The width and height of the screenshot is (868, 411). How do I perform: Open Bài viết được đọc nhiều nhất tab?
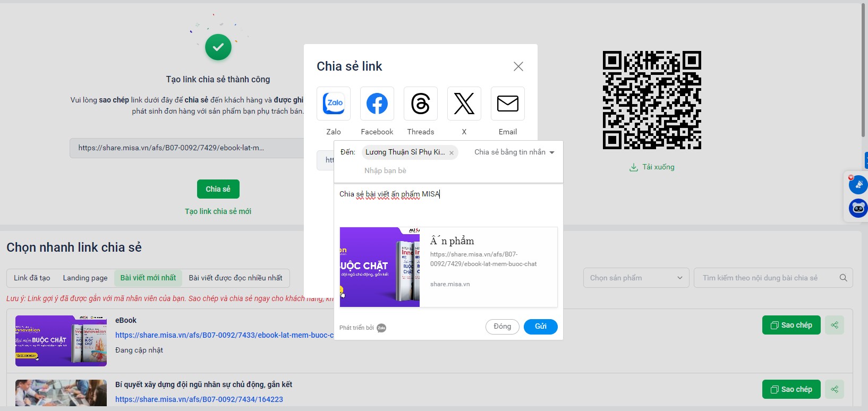(x=235, y=278)
